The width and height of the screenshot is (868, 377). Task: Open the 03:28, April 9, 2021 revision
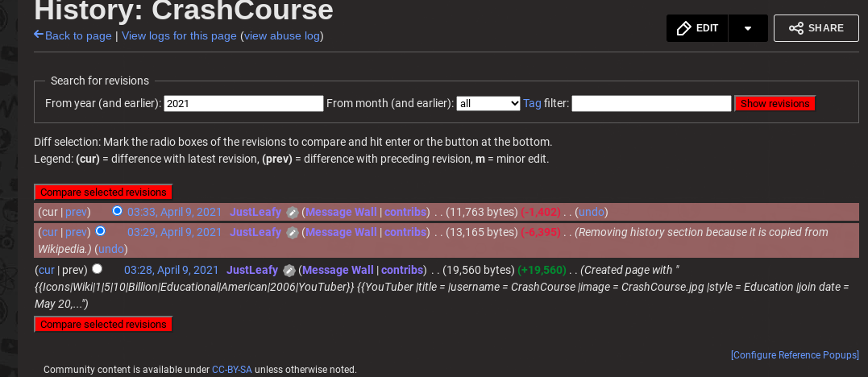[171, 270]
